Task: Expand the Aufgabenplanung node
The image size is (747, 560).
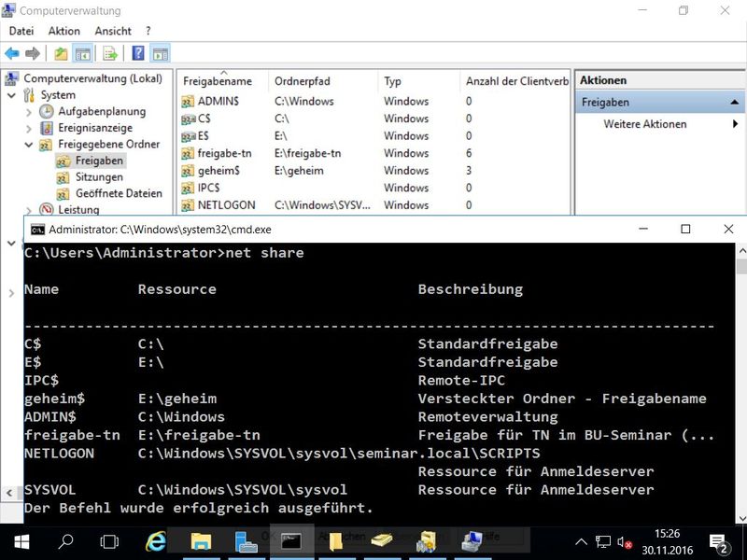Action: point(29,112)
